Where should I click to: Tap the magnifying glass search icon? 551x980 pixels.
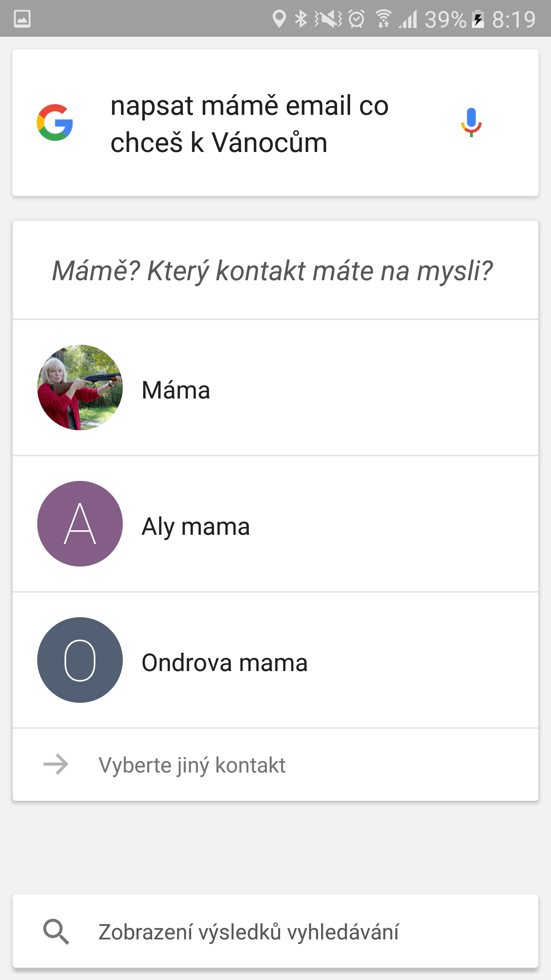(56, 931)
